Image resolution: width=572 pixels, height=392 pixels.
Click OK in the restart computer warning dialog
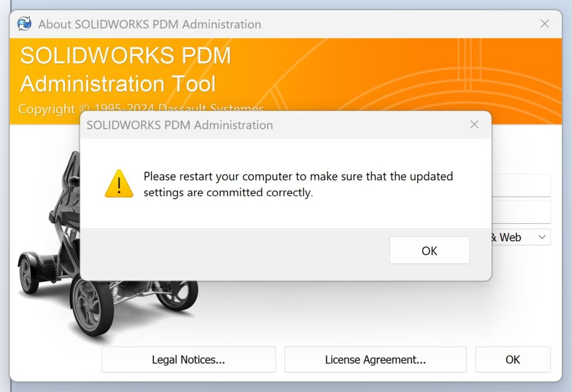coord(430,250)
